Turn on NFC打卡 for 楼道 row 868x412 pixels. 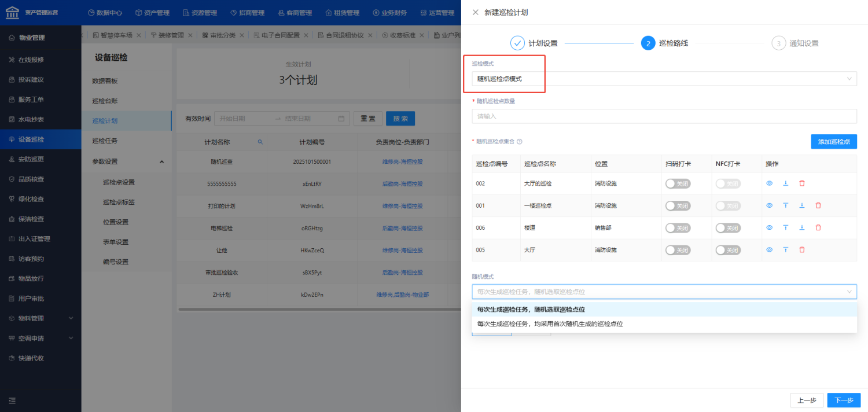pos(728,228)
